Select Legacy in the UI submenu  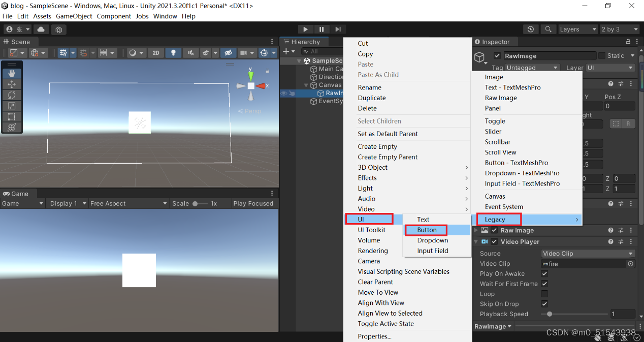[498, 219]
